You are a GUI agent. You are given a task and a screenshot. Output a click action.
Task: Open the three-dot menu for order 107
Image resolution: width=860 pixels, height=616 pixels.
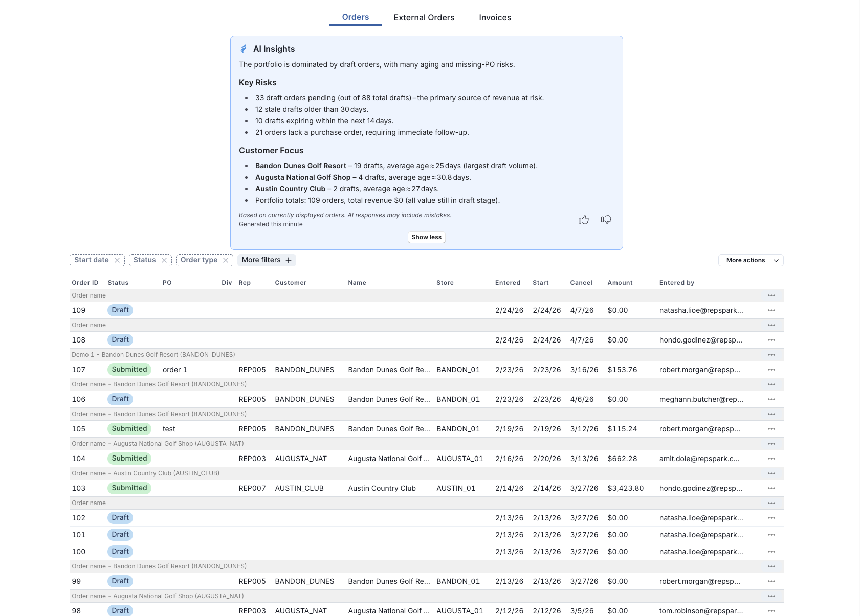[771, 370]
